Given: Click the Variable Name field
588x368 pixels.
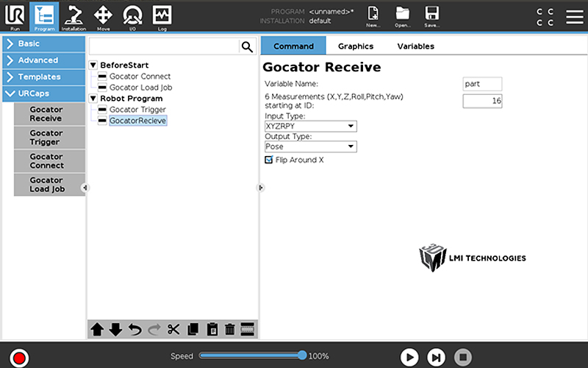Looking at the screenshot, I should tap(482, 84).
